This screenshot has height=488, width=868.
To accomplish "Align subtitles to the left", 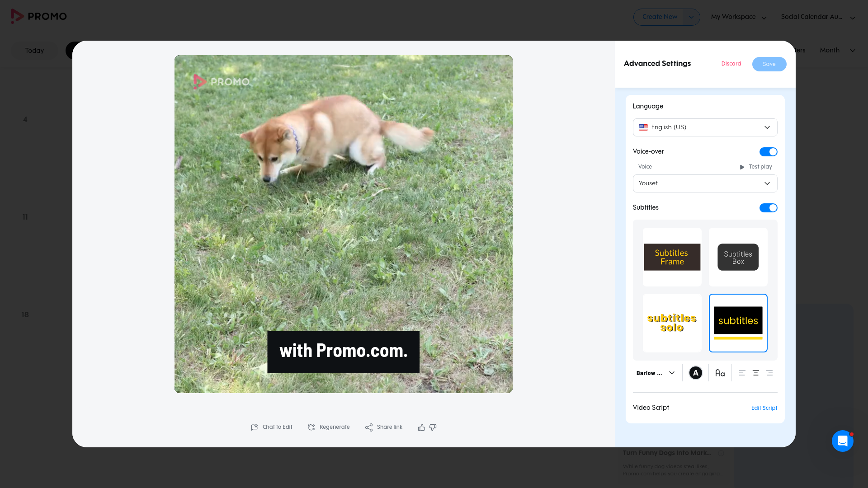I will pos(742,373).
